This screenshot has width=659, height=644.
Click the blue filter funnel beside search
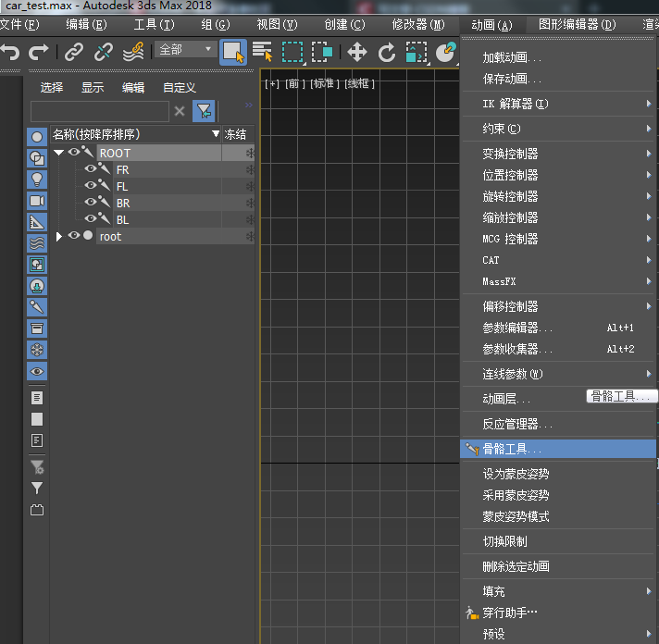[204, 111]
